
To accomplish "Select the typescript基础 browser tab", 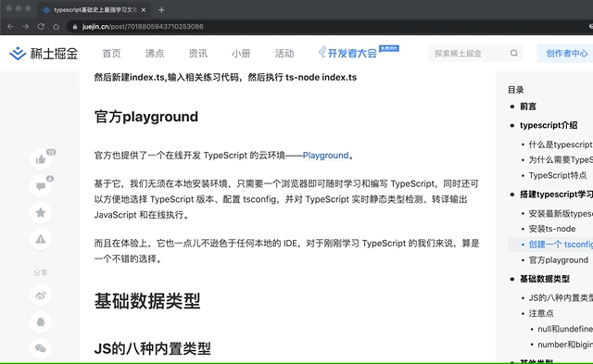I will point(95,10).
